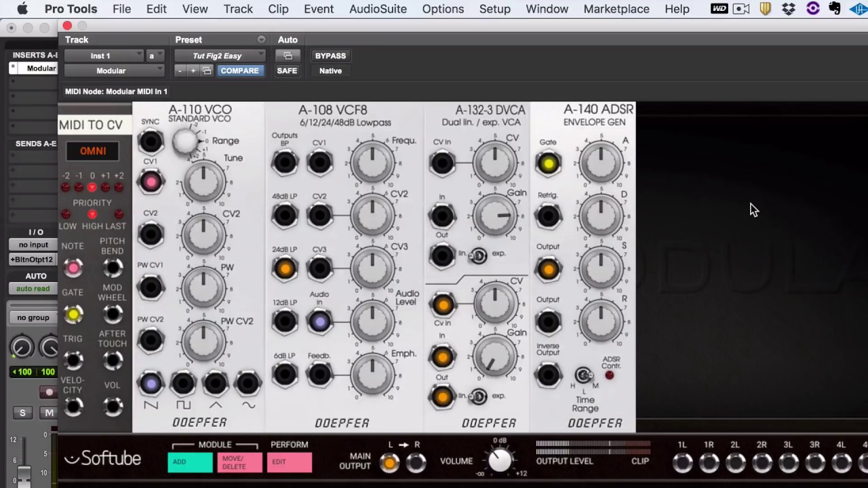Click the 12dB LP output jack
Screen dimensions: 868x488
[285, 321]
